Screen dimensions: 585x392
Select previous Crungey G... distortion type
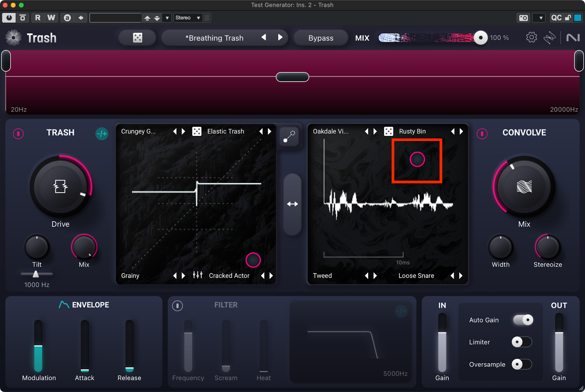(175, 131)
